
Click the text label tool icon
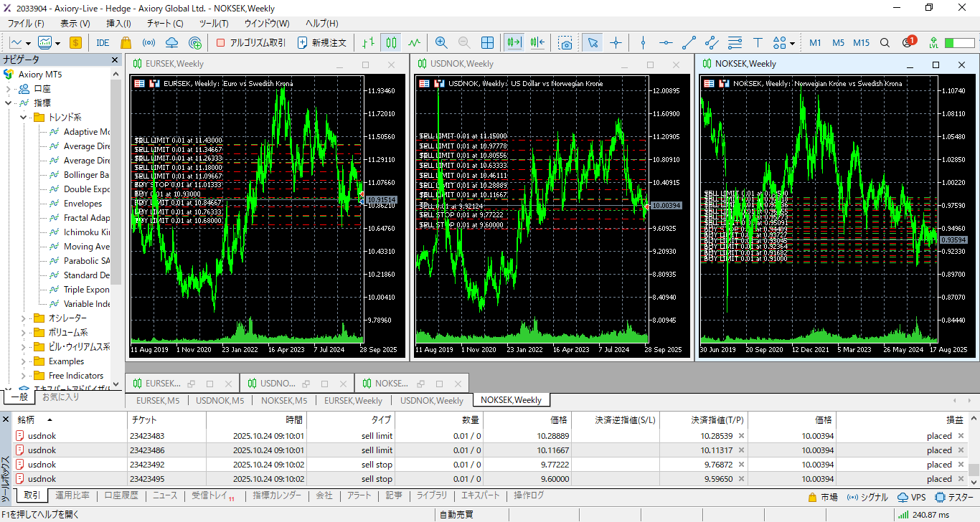[x=758, y=43]
